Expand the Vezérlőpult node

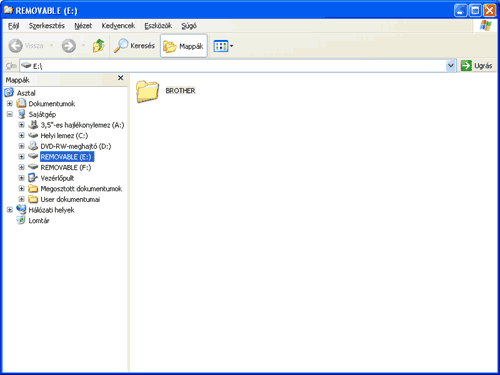22,178
